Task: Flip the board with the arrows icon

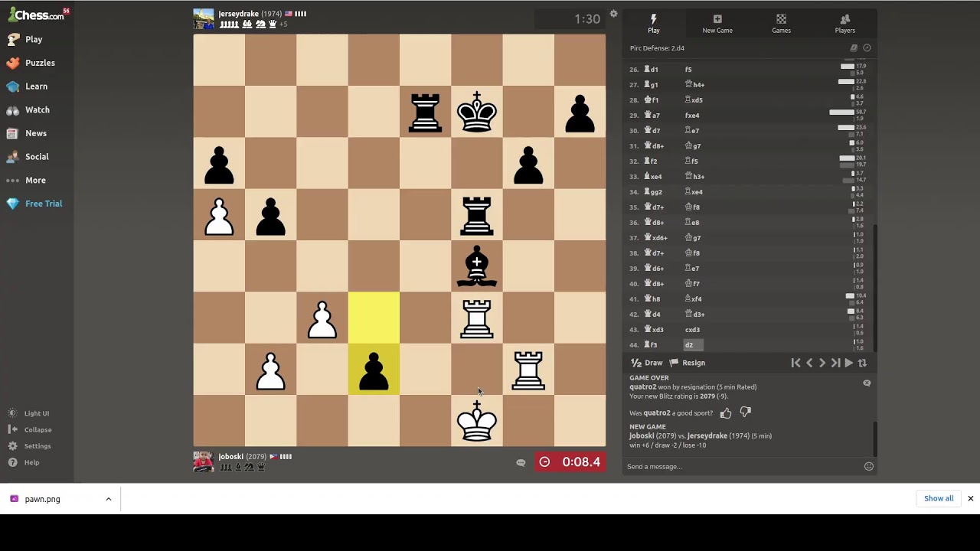Action: pos(862,363)
